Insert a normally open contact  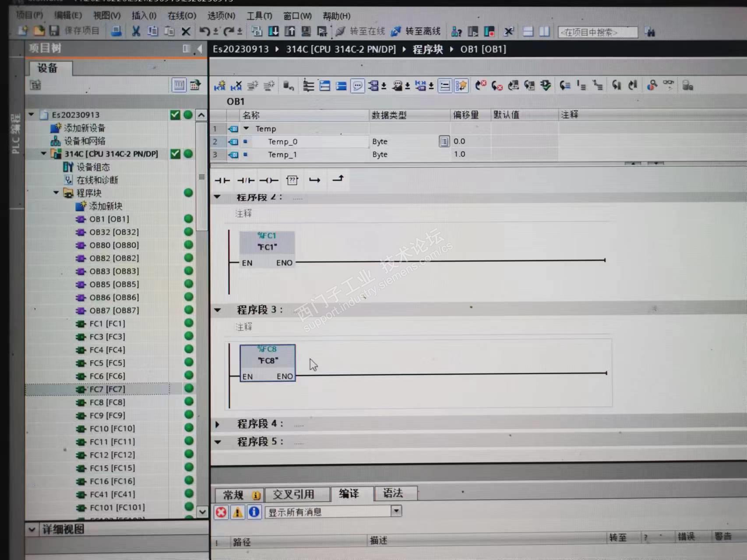[x=222, y=180]
